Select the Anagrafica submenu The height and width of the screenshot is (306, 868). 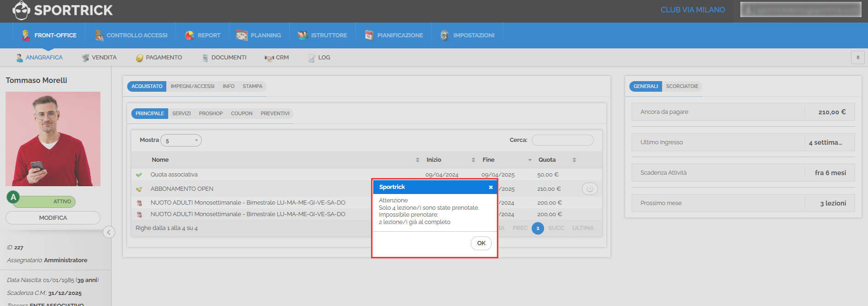click(x=39, y=58)
